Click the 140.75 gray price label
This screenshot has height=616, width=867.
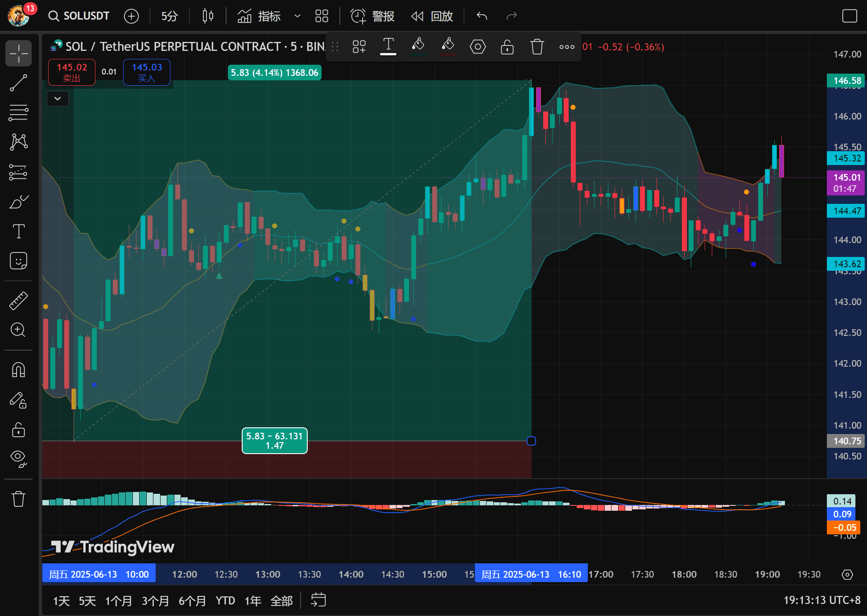[846, 441]
